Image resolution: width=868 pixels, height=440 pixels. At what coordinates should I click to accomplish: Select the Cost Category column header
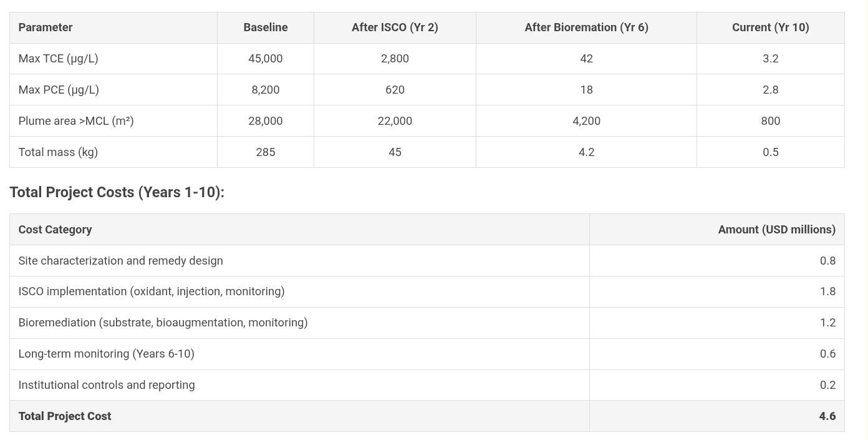[55, 230]
